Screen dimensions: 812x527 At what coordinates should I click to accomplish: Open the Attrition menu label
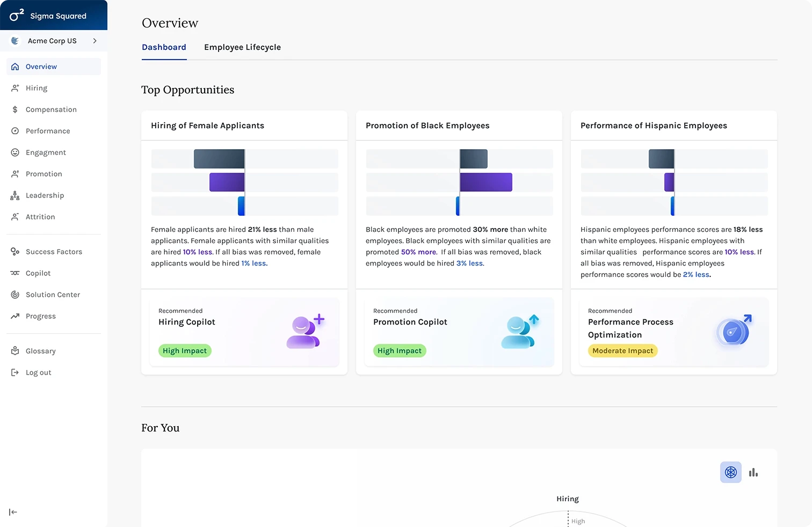pyautogui.click(x=40, y=217)
